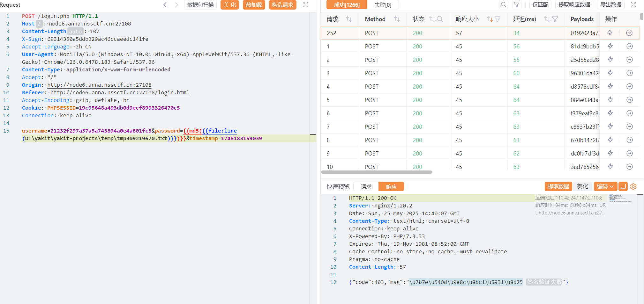The width and height of the screenshot is (644, 304).
Task: Click the 导出数据 button
Action: click(611, 5)
